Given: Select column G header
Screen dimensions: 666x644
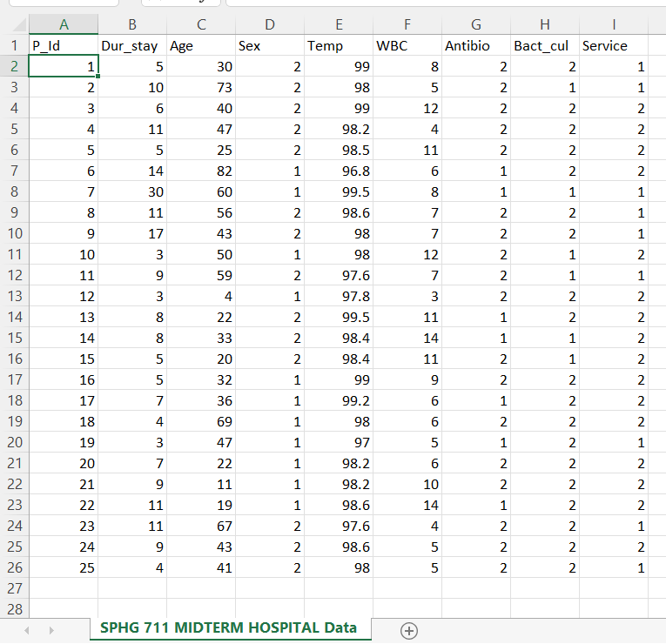Looking at the screenshot, I should pyautogui.click(x=476, y=24).
